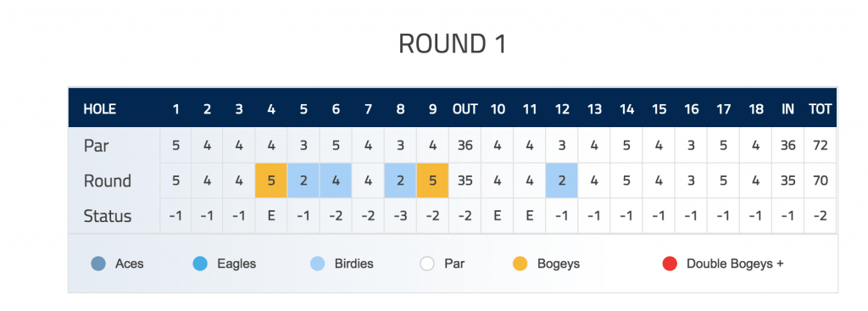Viewport: 868px width, 311px height.
Task: Click the Eagles legend blue dot
Action: tap(200, 264)
